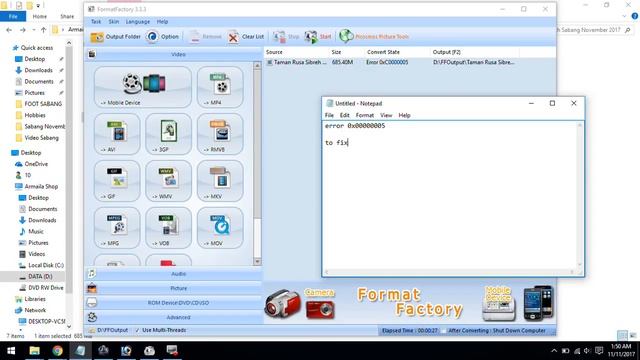Click the Output [F2] column header
640x360 pixels.
click(475, 52)
